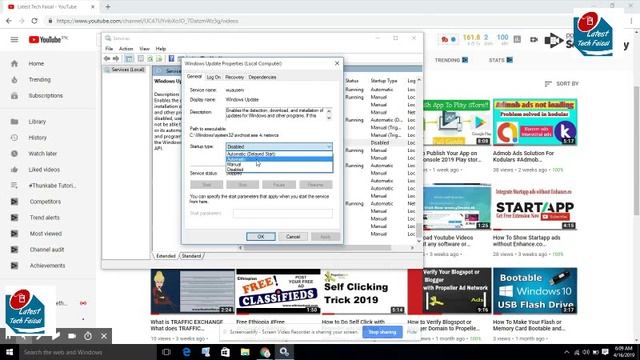Open File Explorer from the taskbar
This screenshot has height=360, width=640.
(x=245, y=352)
